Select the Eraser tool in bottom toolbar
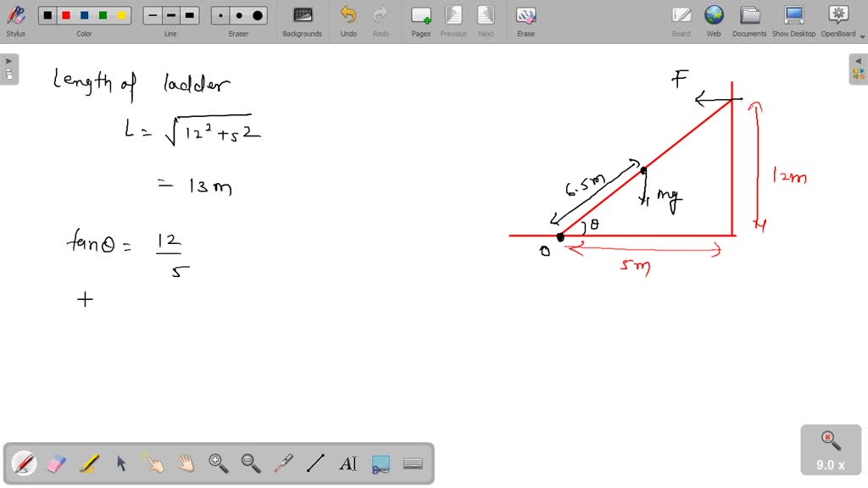The image size is (868, 488). (x=55, y=463)
